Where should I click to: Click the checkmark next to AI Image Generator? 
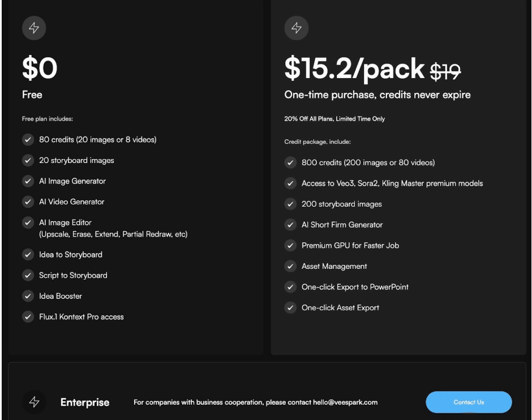tap(28, 181)
